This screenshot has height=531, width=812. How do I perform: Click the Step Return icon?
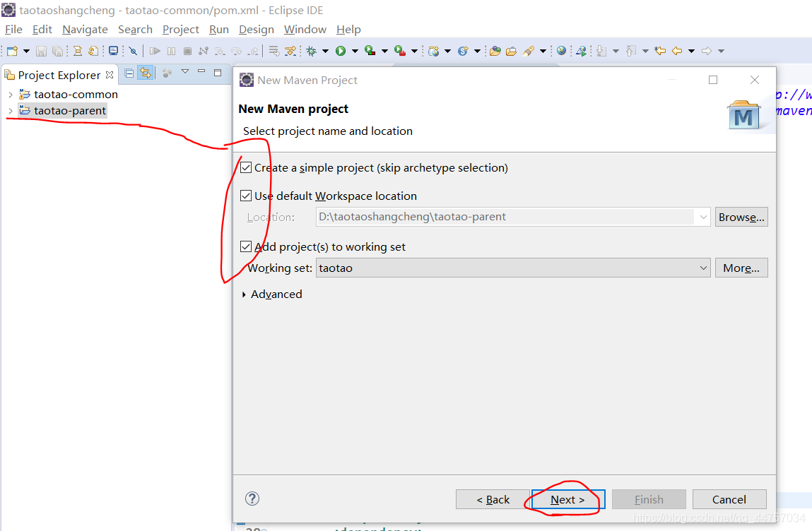(253, 51)
